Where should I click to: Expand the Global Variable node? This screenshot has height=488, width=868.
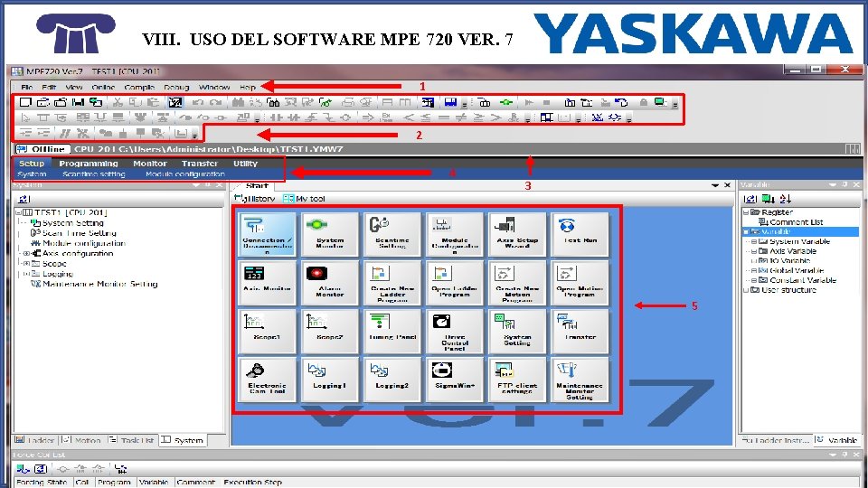753,270
